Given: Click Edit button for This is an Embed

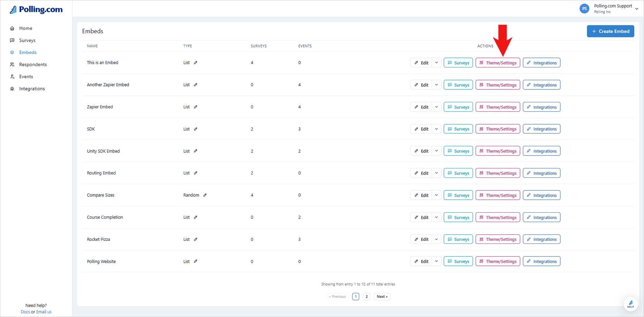Looking at the screenshot, I should point(421,63).
